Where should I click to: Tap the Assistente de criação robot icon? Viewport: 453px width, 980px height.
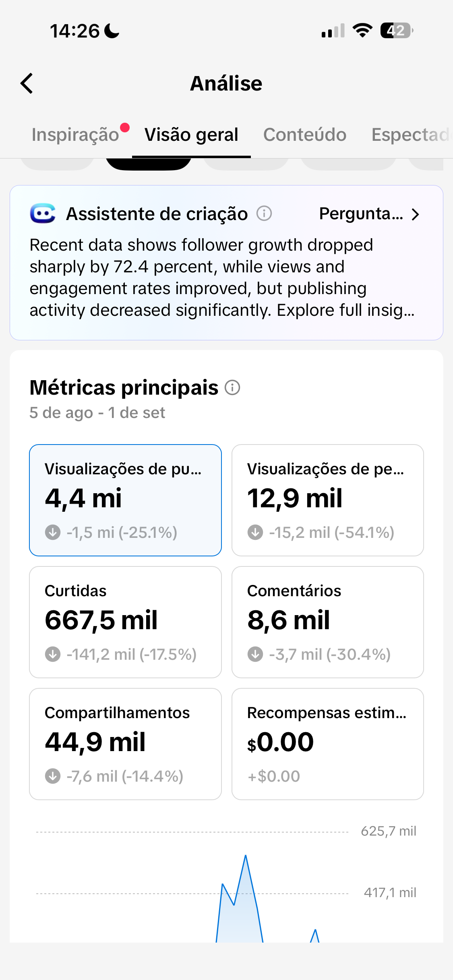pos(43,213)
